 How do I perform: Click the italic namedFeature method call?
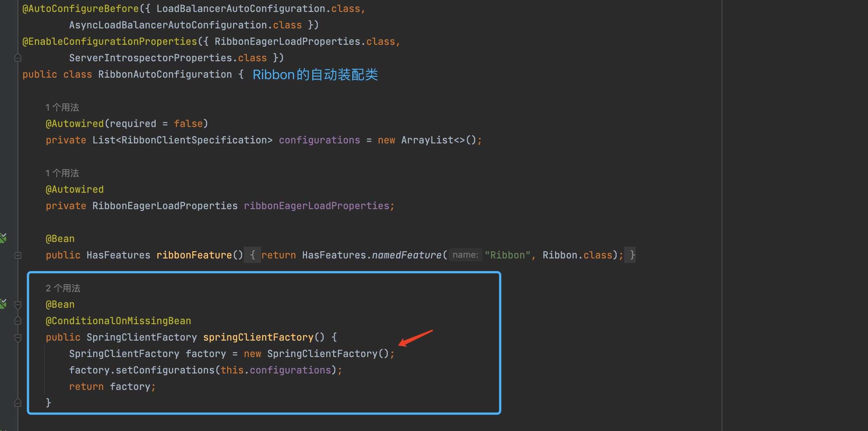coord(407,255)
